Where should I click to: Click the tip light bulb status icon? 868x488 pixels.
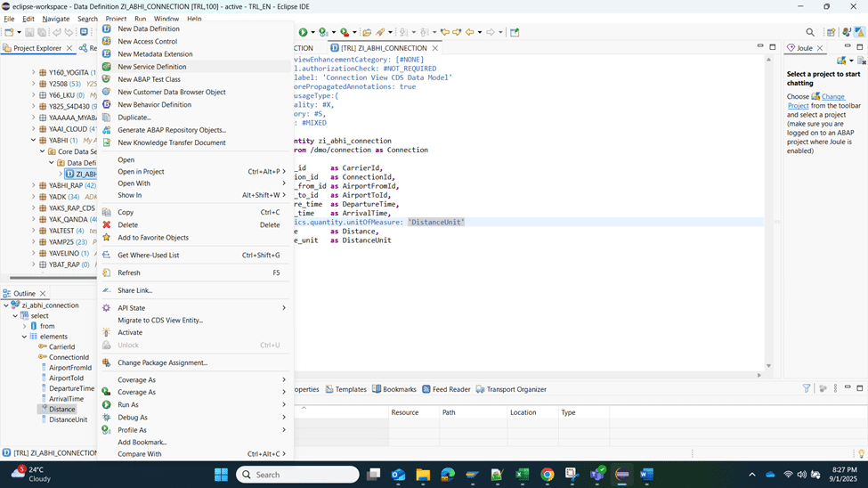coord(861,453)
